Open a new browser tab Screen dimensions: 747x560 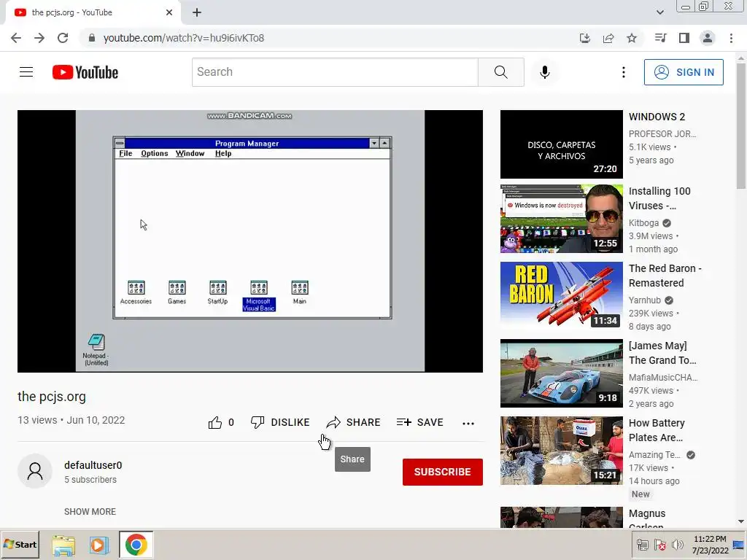click(197, 13)
